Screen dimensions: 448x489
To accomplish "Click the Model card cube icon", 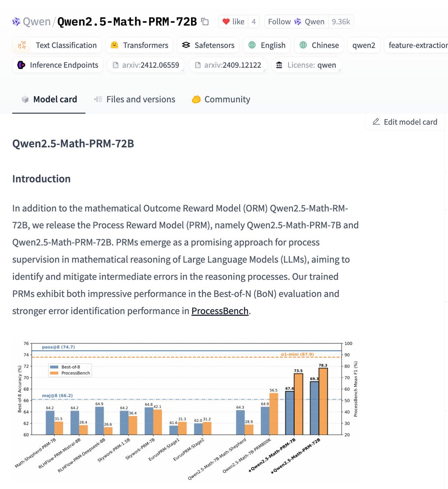I will tap(25, 99).
